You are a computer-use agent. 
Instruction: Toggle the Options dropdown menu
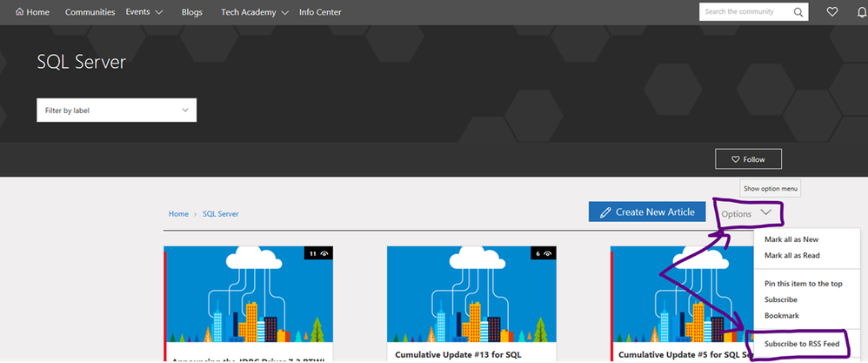[x=747, y=213]
